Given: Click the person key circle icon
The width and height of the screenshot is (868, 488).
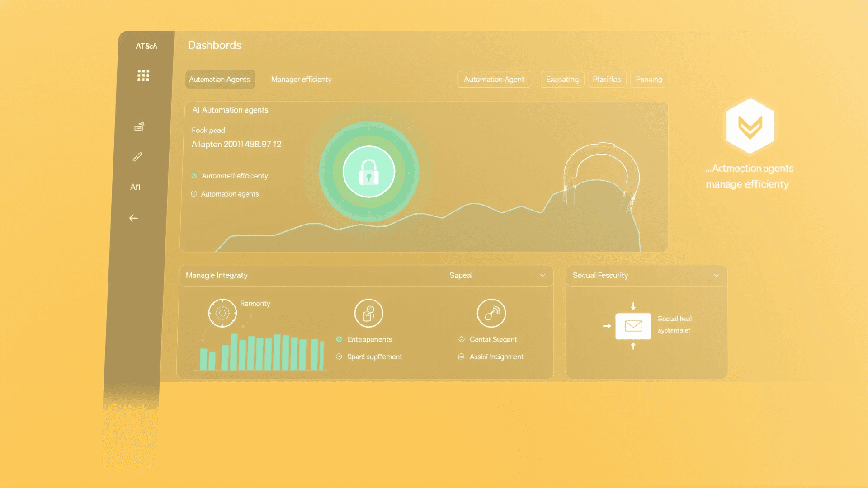Looking at the screenshot, I should coord(368,313).
